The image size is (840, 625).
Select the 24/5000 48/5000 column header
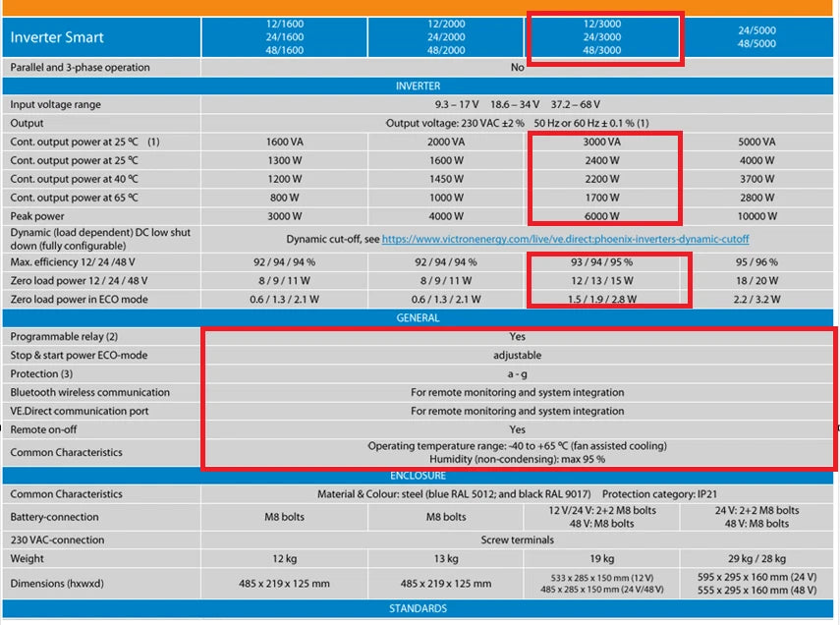click(756, 37)
